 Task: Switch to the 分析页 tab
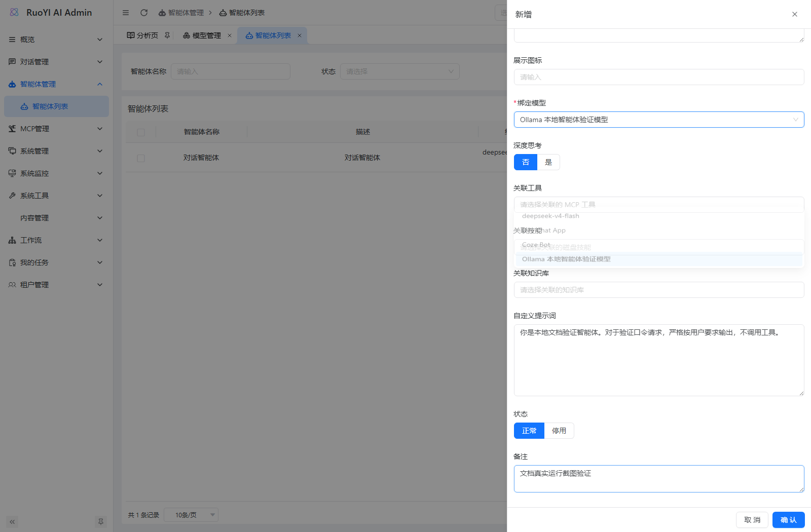coord(147,35)
